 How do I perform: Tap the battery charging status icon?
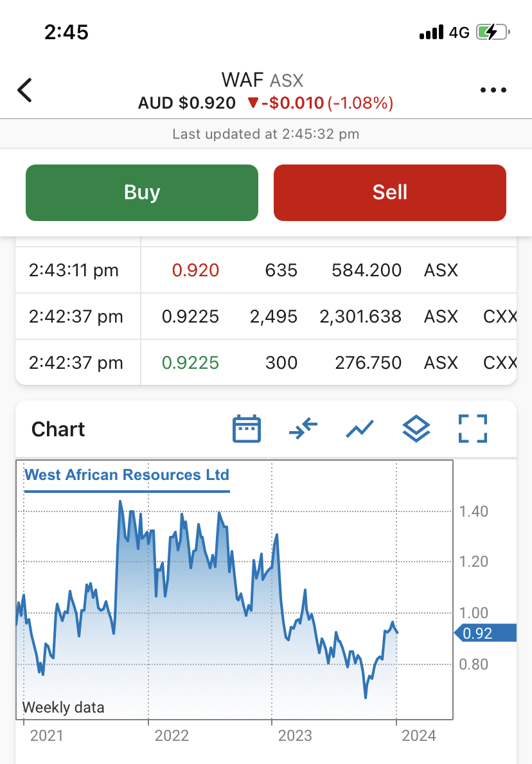coord(493,32)
